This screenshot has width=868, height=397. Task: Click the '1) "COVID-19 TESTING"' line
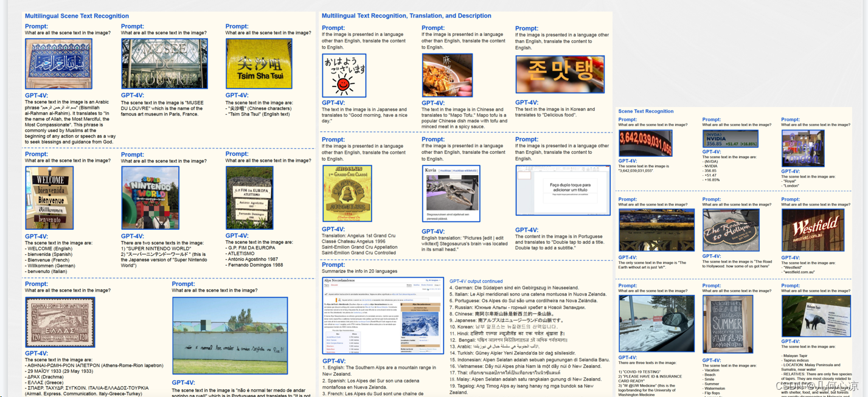(x=639, y=371)
